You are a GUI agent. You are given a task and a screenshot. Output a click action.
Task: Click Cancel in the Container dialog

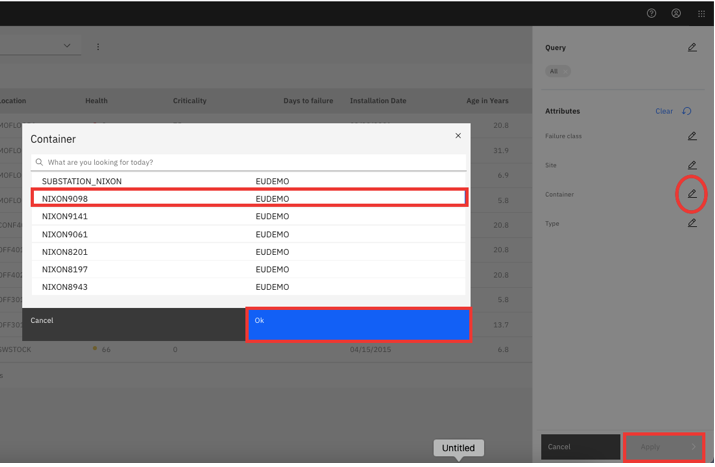134,324
